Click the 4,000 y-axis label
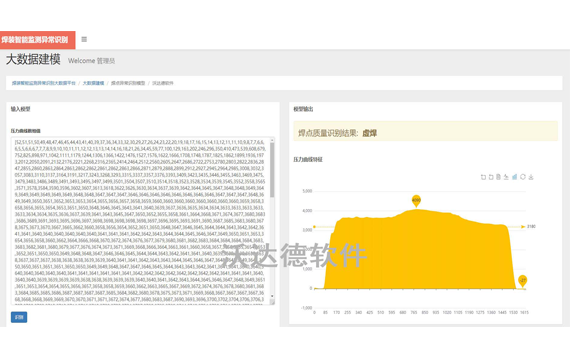This screenshot has width=570, height=360. pos(307,211)
